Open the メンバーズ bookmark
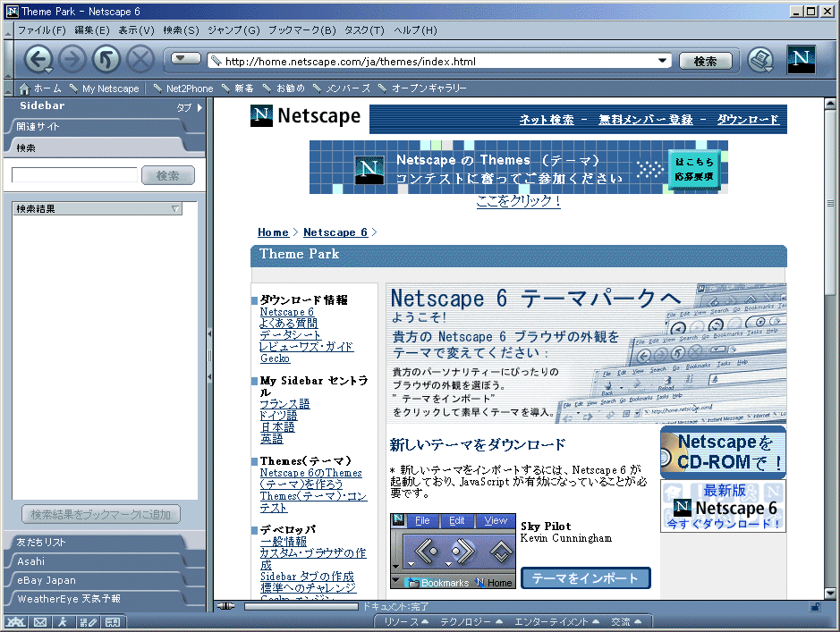 click(341, 88)
